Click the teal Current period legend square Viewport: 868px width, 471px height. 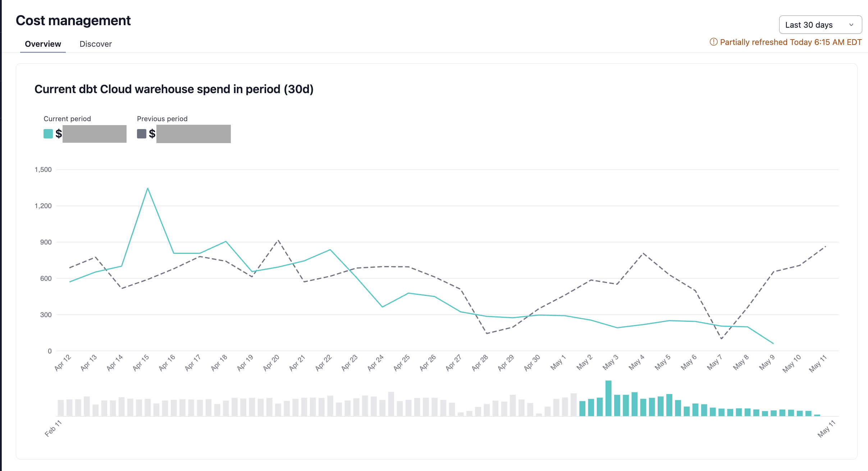point(47,134)
